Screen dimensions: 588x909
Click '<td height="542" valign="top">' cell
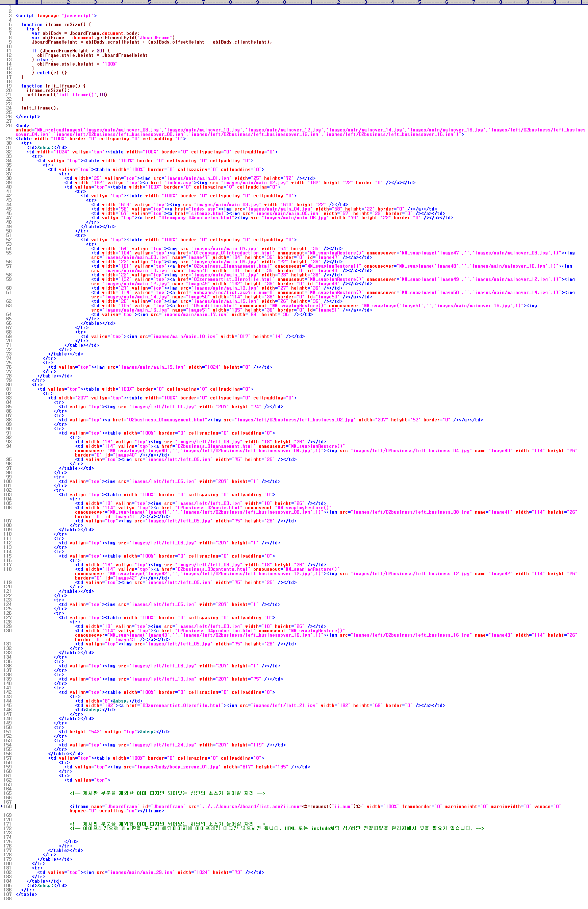99,732
